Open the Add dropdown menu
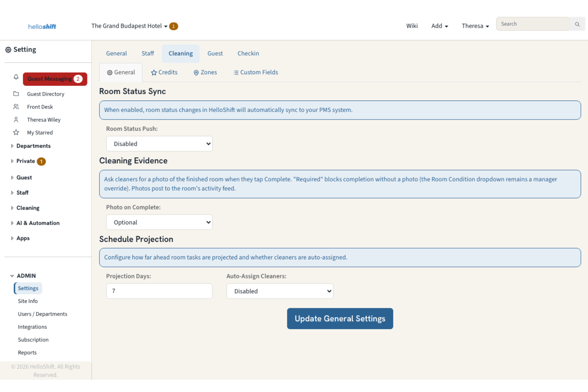Viewport: 588px width, 392px height. click(x=440, y=26)
